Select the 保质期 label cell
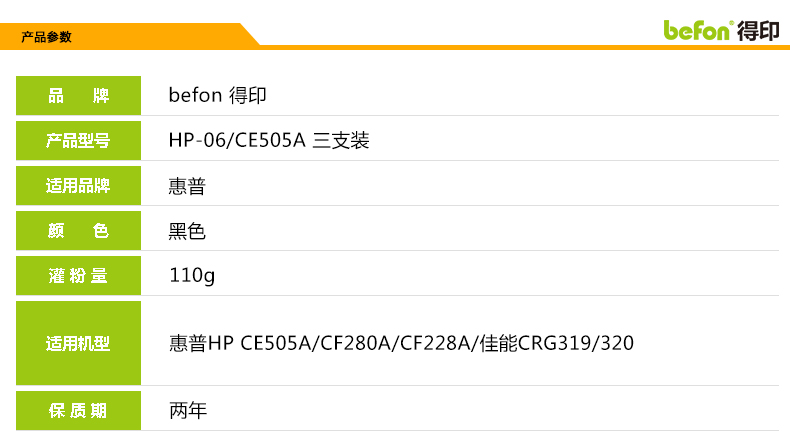 click(x=78, y=411)
